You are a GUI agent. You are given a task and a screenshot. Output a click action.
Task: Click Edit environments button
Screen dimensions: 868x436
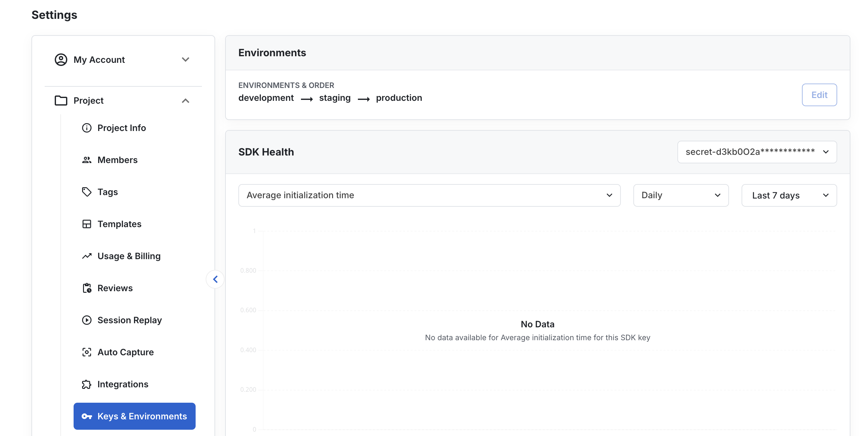coord(820,95)
